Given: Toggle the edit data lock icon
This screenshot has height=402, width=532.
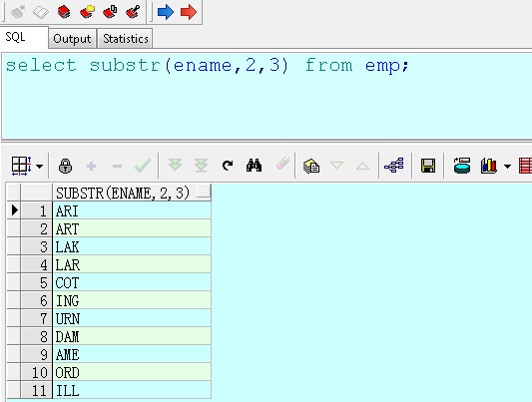Looking at the screenshot, I should click(65, 167).
